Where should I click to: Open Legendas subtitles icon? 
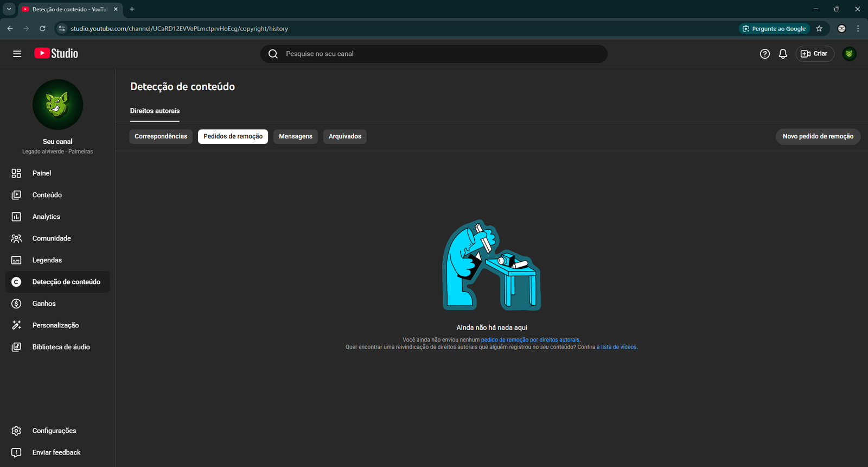(x=16, y=260)
